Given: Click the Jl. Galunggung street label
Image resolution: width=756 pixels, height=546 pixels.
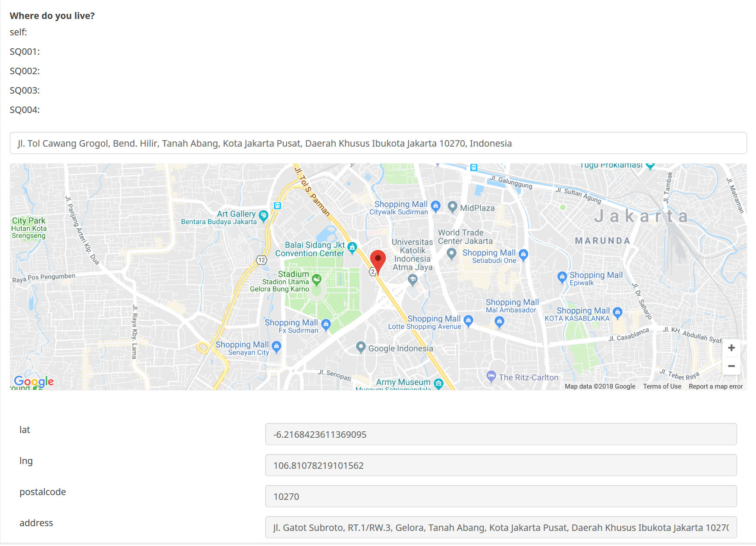Looking at the screenshot, I should click(x=511, y=182).
